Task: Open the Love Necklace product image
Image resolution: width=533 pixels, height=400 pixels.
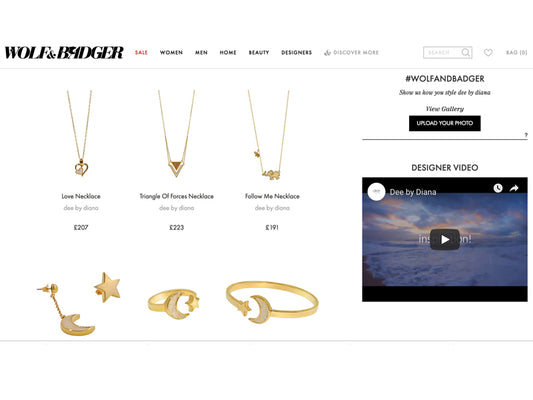Action: click(x=81, y=133)
